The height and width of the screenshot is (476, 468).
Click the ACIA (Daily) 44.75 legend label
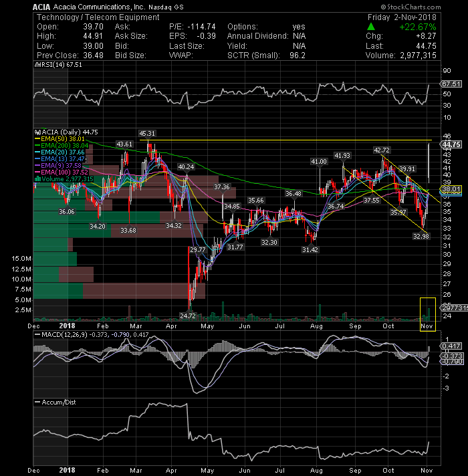click(66, 132)
